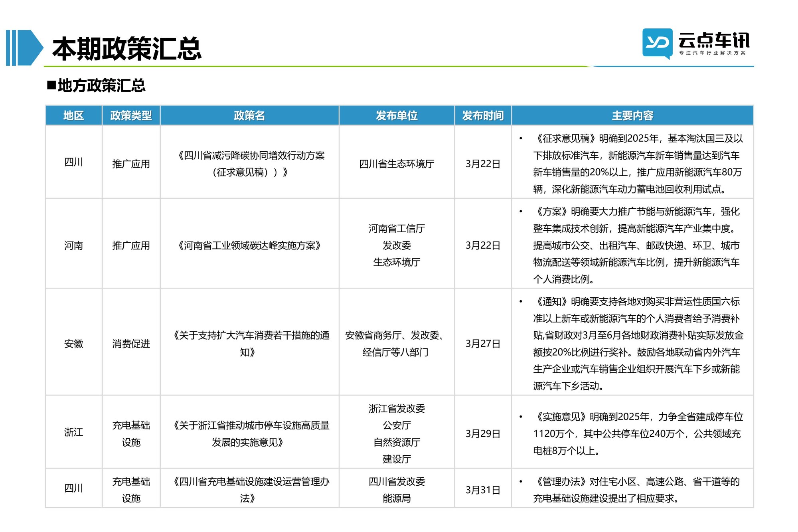
Task: Select the 浙江 region cell
Action: click(x=74, y=432)
